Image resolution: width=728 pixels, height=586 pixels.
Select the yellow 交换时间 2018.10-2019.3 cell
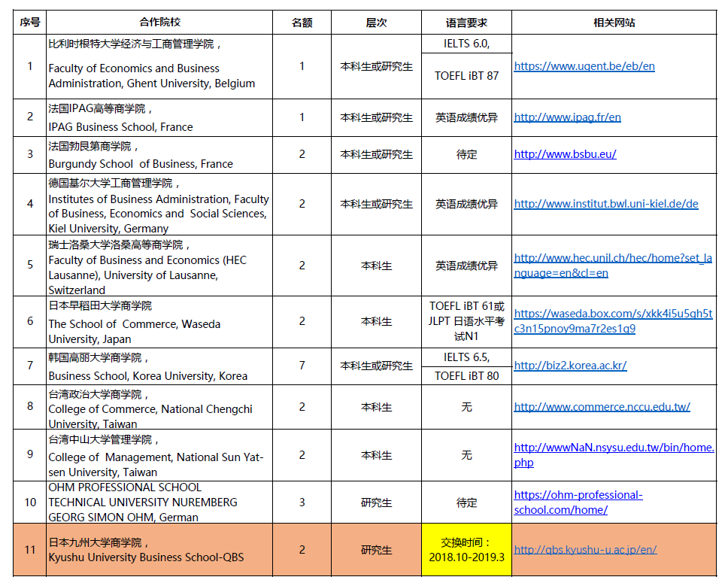coord(466,550)
